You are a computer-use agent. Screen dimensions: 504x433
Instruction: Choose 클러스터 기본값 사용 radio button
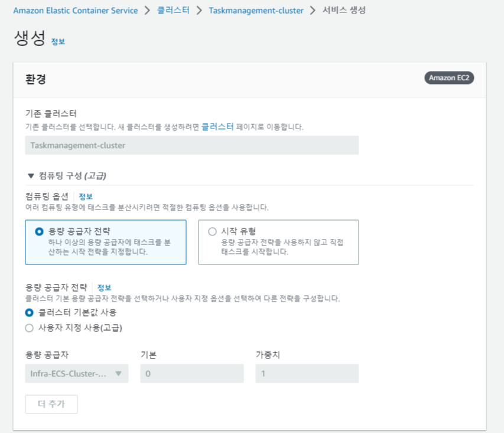[x=30, y=312]
